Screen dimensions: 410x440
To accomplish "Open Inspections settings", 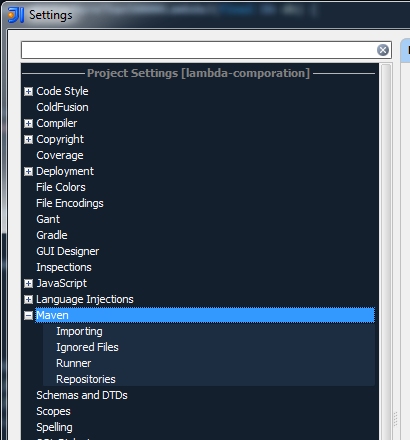I will [64, 267].
